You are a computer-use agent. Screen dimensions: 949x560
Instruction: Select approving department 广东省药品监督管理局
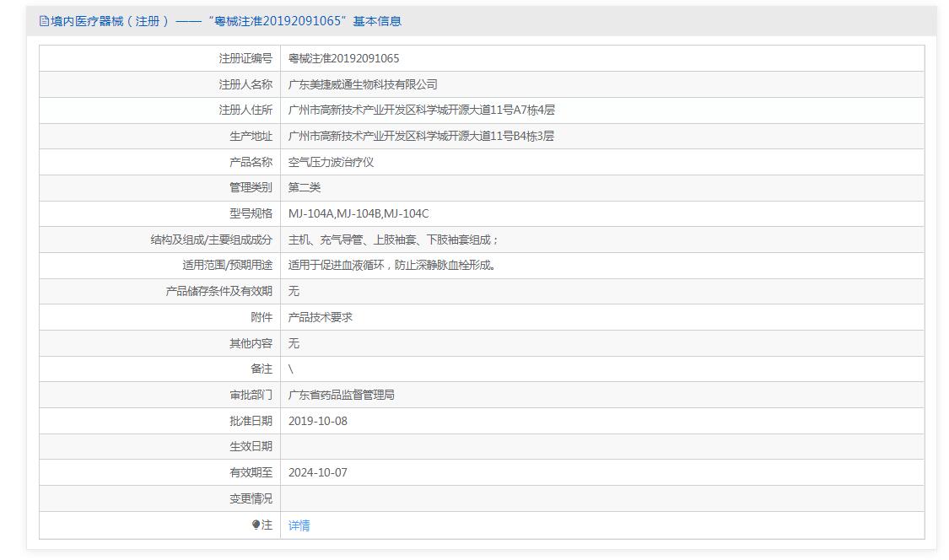(x=342, y=395)
